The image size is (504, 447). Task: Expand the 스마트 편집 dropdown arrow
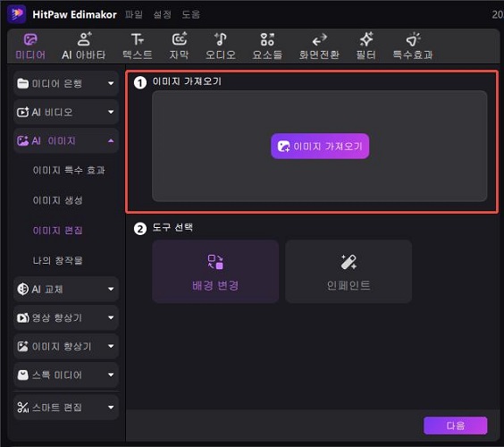click(111, 407)
